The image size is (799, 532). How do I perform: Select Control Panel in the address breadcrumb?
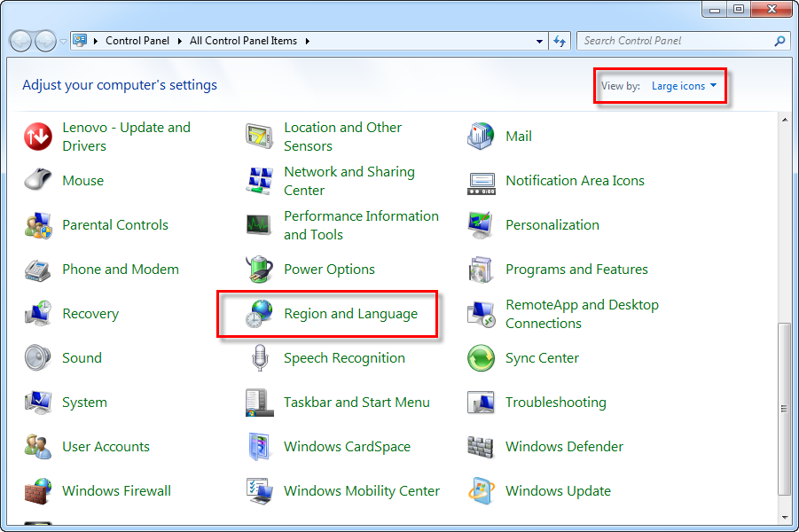click(x=136, y=41)
